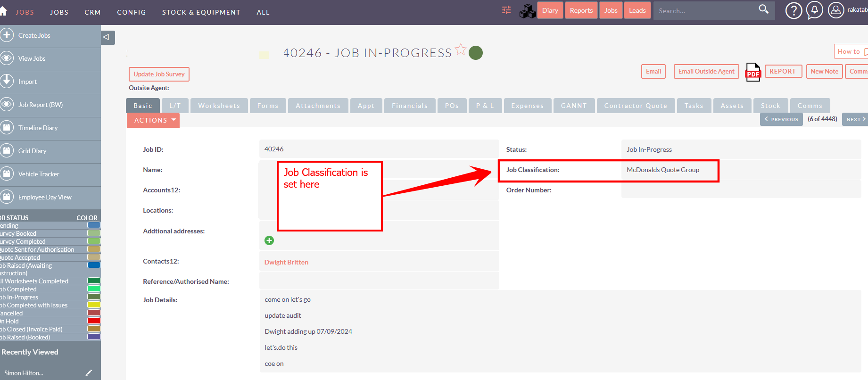Click the Job Completed with Issues yellow swatch
Screen dimensions: 868x380
[x=94, y=305]
